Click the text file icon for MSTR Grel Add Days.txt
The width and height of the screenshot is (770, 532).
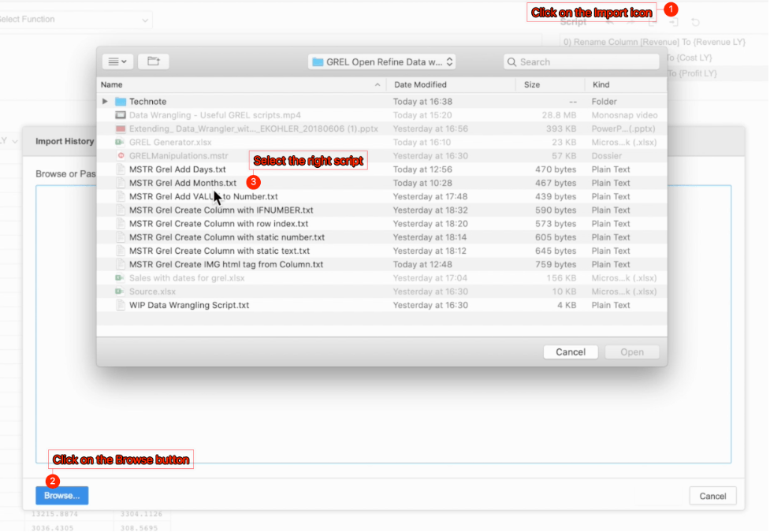121,169
